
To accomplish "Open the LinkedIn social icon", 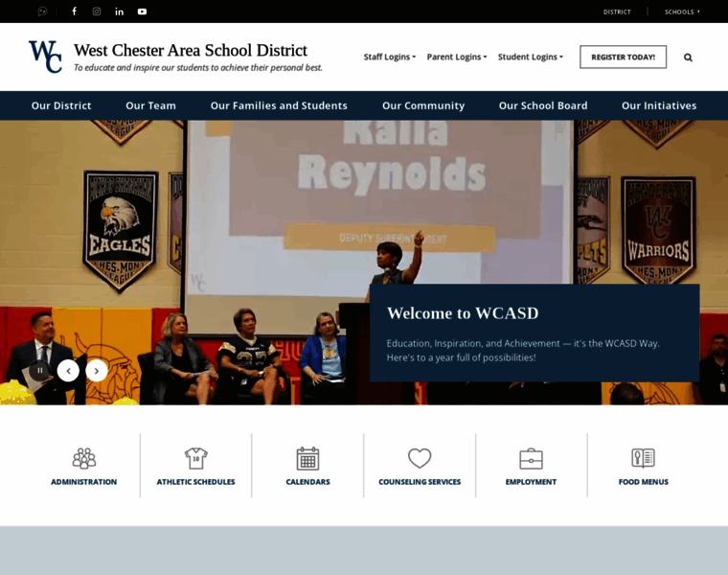I will (120, 11).
